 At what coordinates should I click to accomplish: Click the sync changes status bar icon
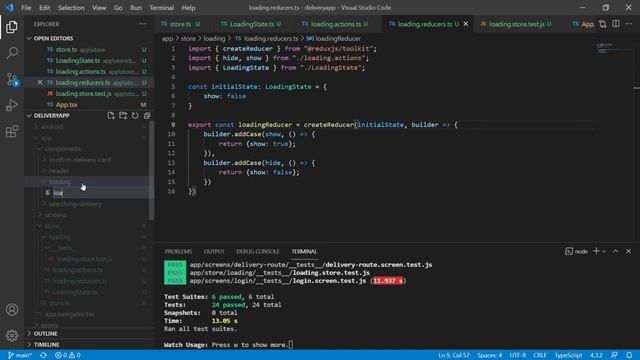43,355
